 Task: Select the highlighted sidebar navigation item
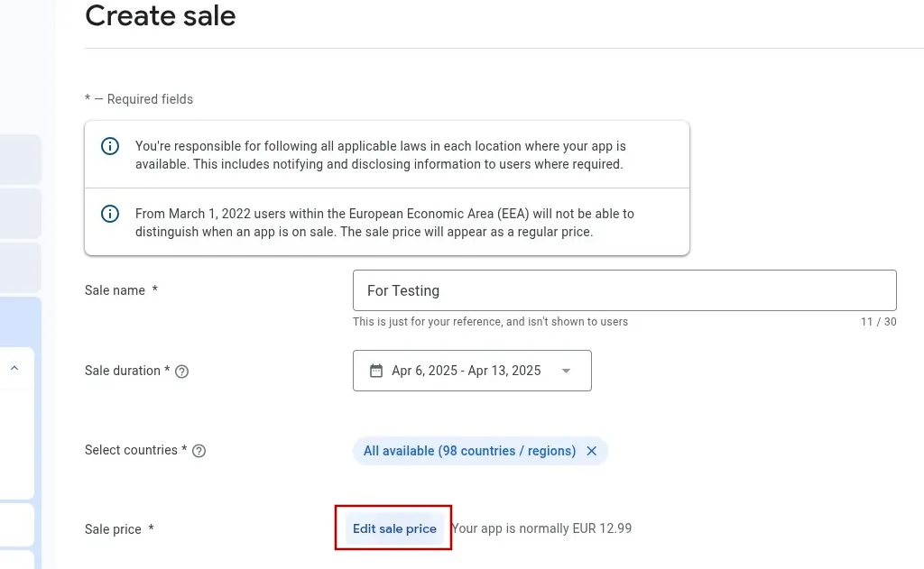coord(20,322)
